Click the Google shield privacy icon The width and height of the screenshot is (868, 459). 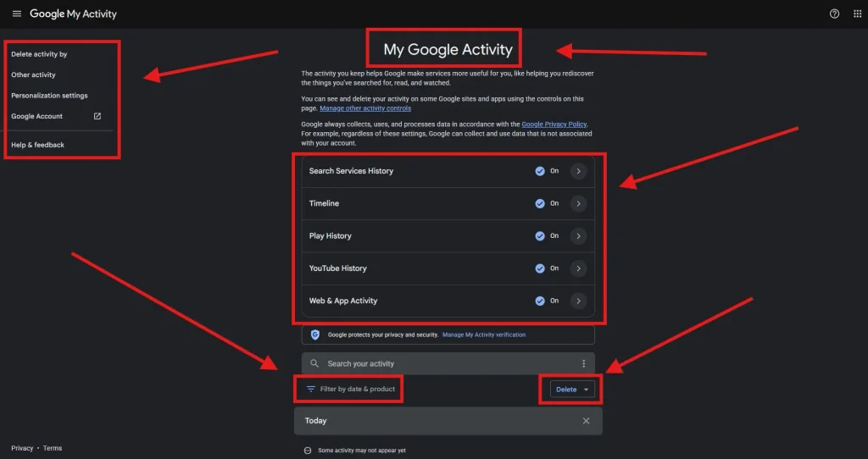[315, 335]
